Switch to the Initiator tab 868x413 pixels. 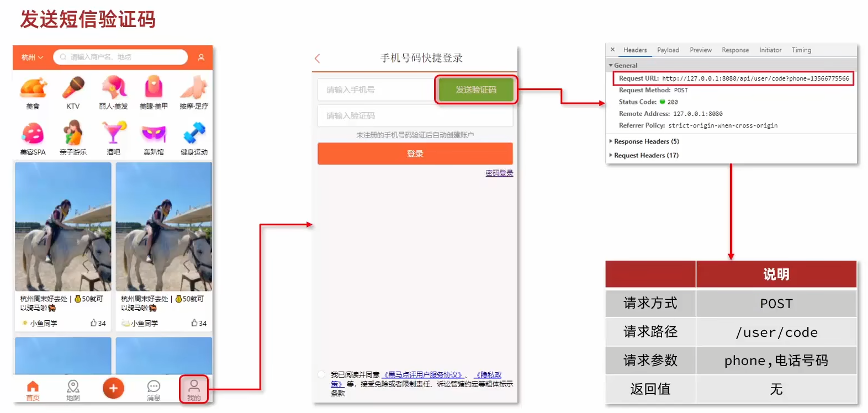click(x=770, y=50)
